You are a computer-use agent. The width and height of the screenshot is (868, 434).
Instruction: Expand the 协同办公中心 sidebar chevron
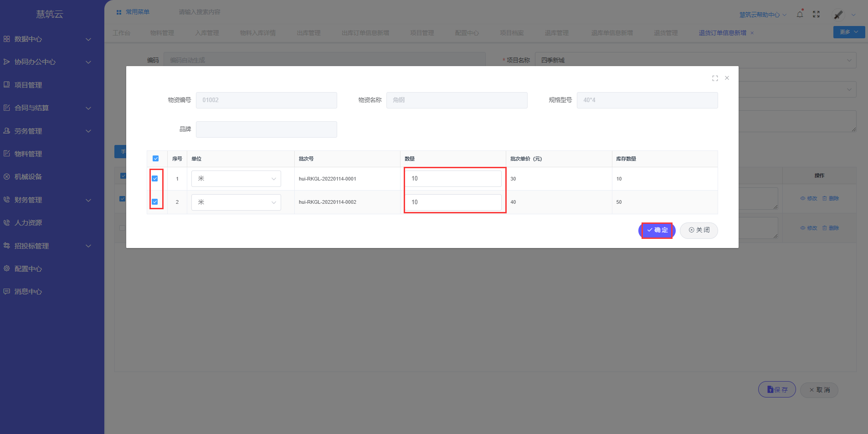pos(88,62)
